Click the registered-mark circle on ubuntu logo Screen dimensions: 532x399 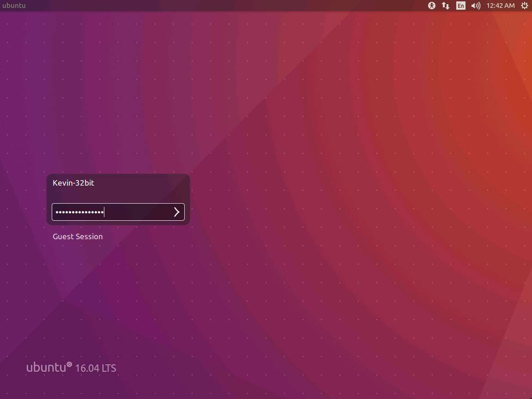[x=69, y=364]
